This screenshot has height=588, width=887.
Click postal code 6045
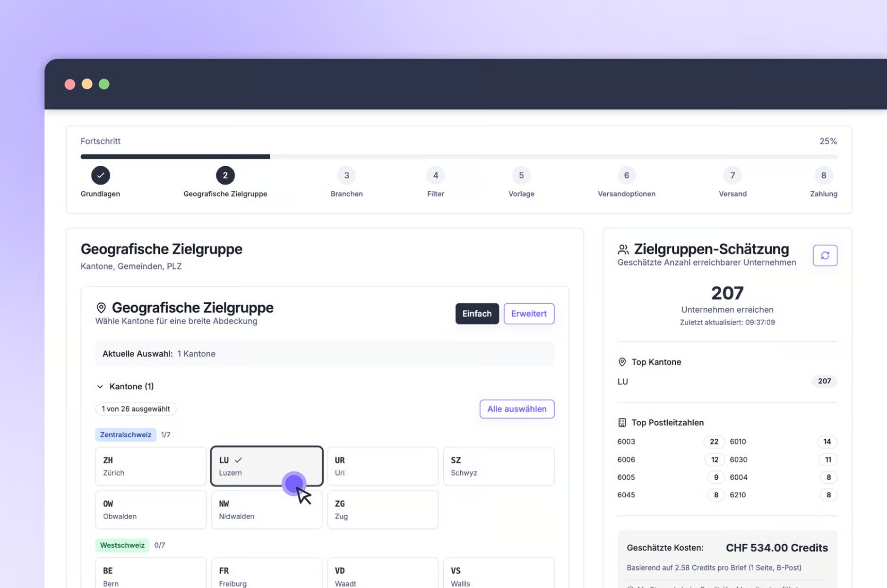(626, 495)
